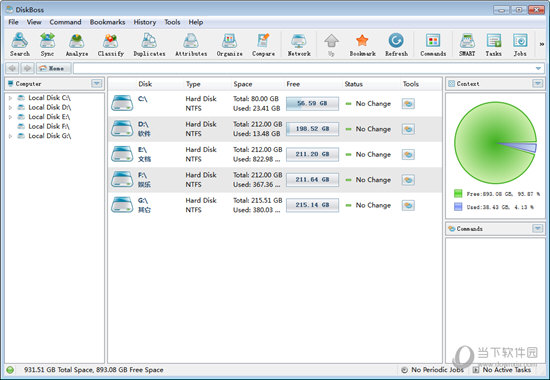Select the Analyze disk icon

(77, 45)
